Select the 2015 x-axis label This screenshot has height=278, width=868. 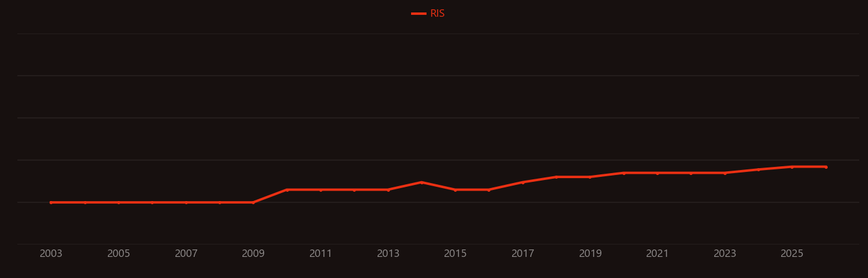pyautogui.click(x=455, y=254)
